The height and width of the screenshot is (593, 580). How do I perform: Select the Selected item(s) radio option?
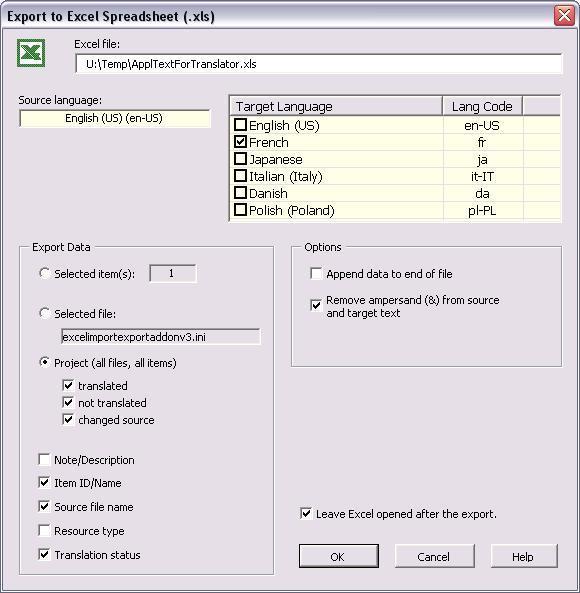[45, 273]
